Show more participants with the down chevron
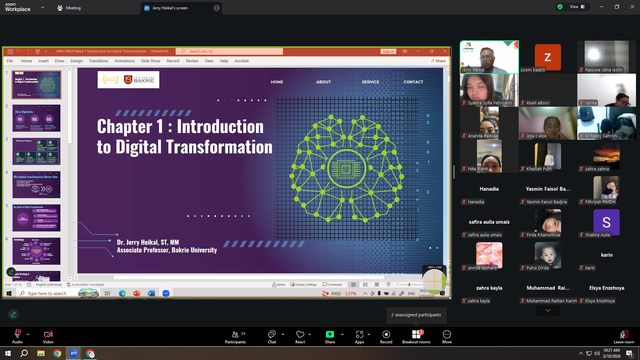The width and height of the screenshot is (640, 360). coord(548,311)
